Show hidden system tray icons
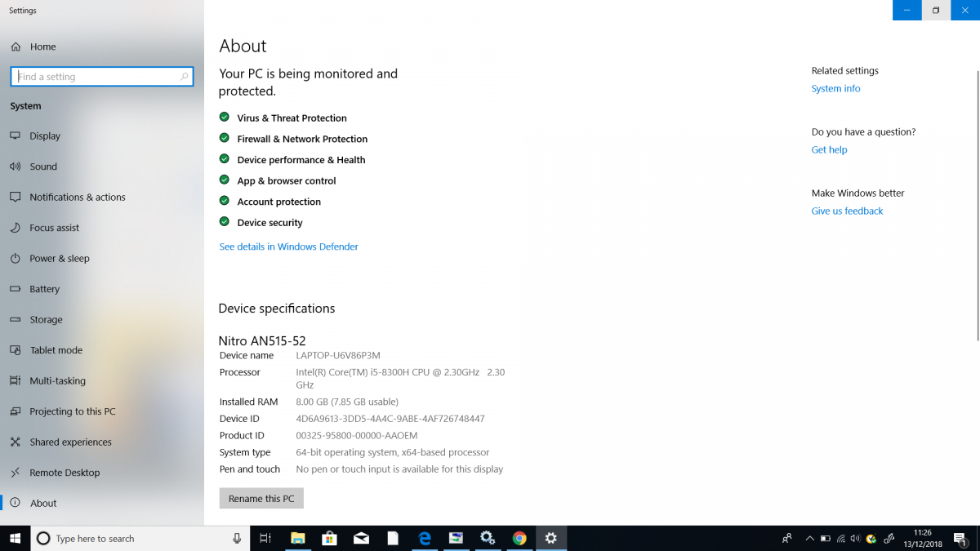Image resolution: width=980 pixels, height=551 pixels. [x=809, y=539]
